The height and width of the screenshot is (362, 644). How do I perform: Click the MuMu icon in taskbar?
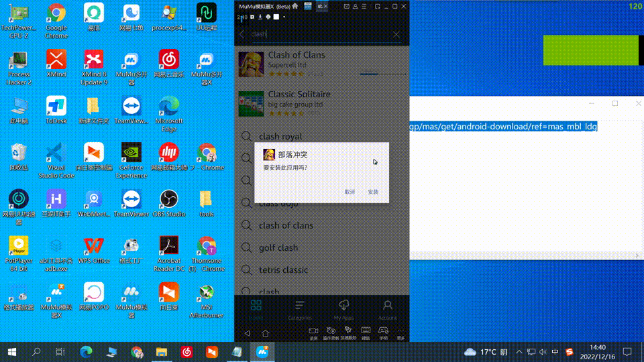coord(262,352)
